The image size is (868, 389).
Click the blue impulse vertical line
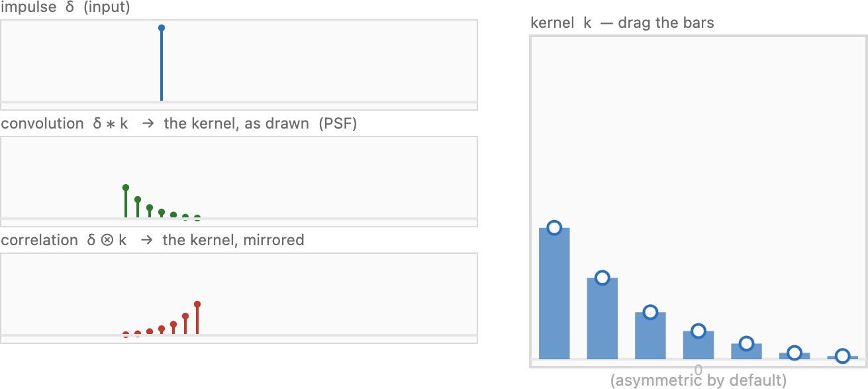(162, 64)
